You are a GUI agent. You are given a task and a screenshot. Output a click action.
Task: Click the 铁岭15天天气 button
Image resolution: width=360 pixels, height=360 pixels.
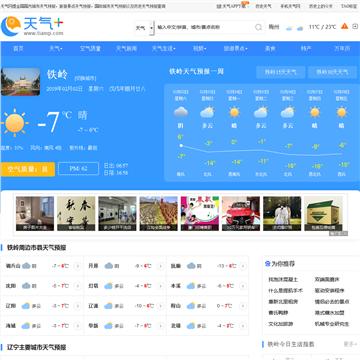click(281, 72)
